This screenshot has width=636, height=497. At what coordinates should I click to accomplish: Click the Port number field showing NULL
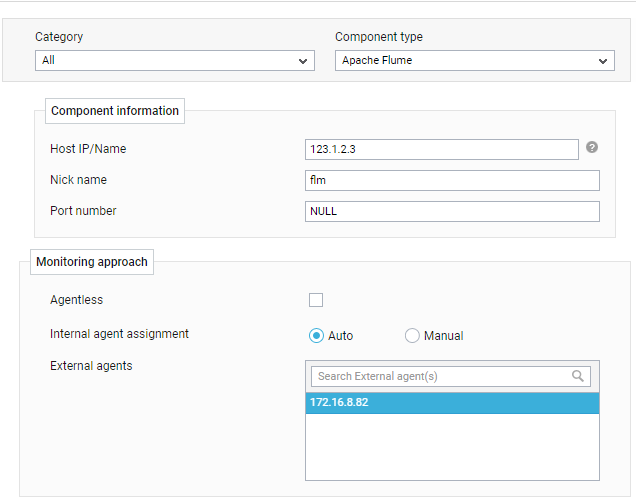pyautogui.click(x=452, y=211)
